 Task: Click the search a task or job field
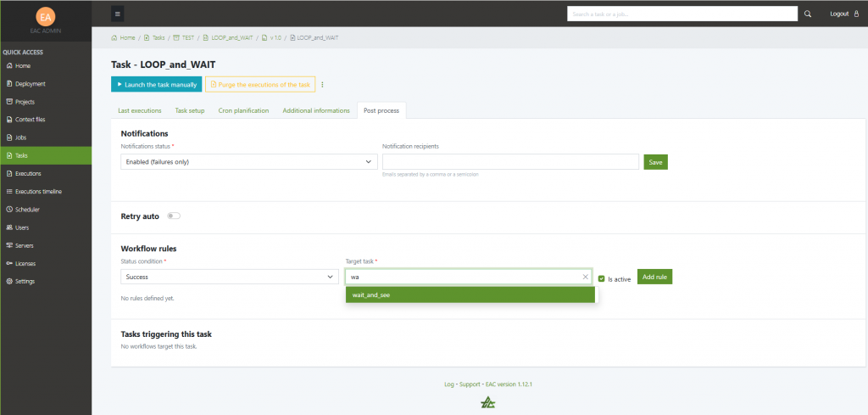point(682,14)
